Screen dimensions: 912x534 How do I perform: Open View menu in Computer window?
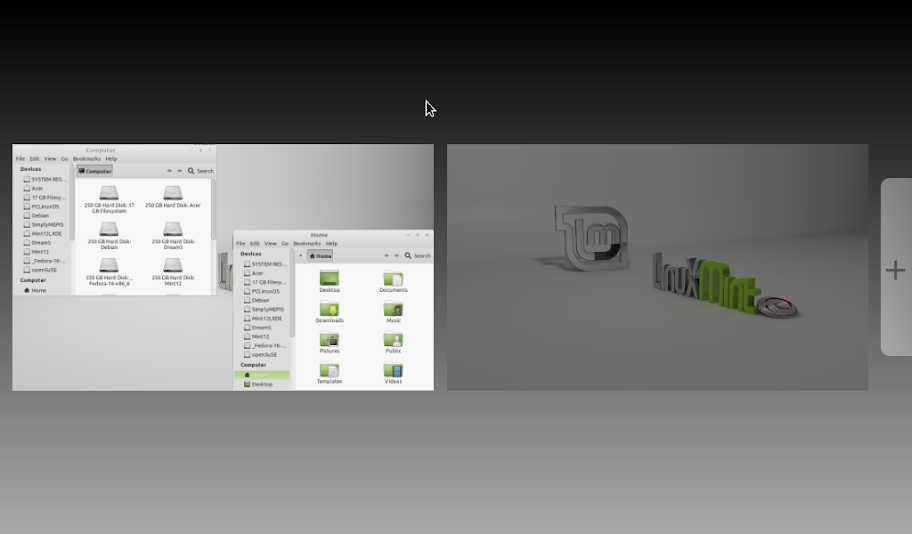pyautogui.click(x=50, y=159)
